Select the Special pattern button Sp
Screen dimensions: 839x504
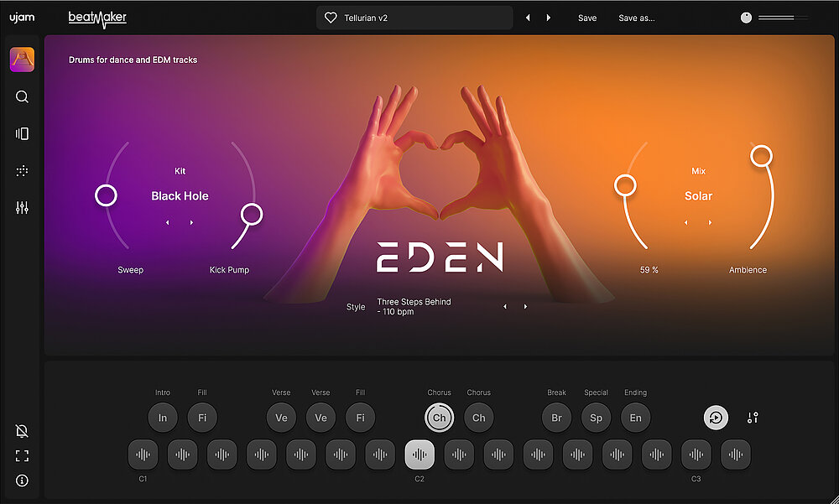(x=596, y=418)
